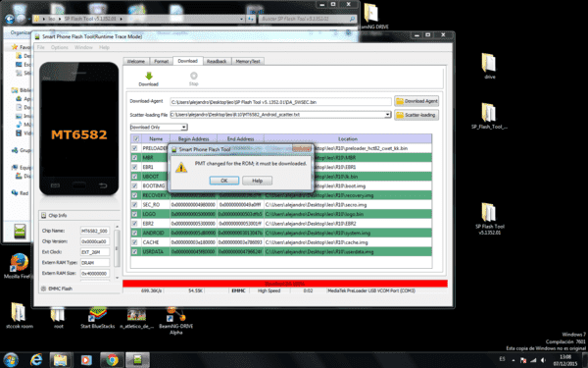The image size is (588, 368).
Task: Open the SP_Flash_Tool_ folder on desktop
Action: (489, 116)
